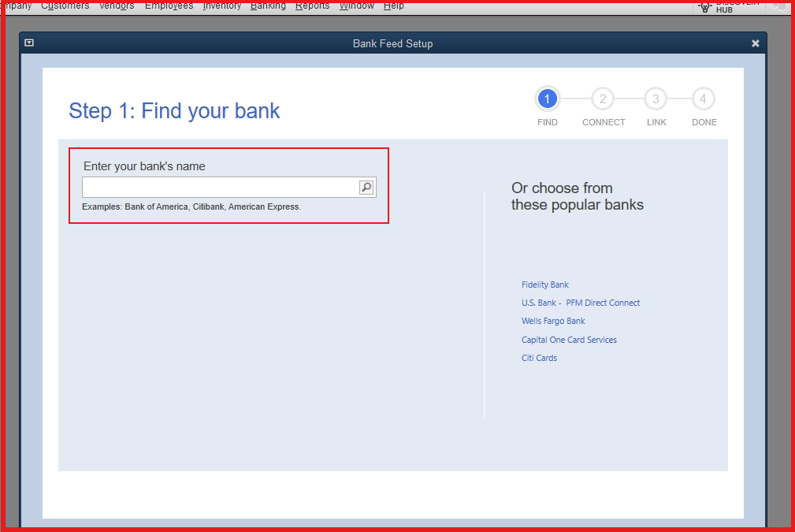Click the bank name input field
795x532 pixels.
coord(221,187)
